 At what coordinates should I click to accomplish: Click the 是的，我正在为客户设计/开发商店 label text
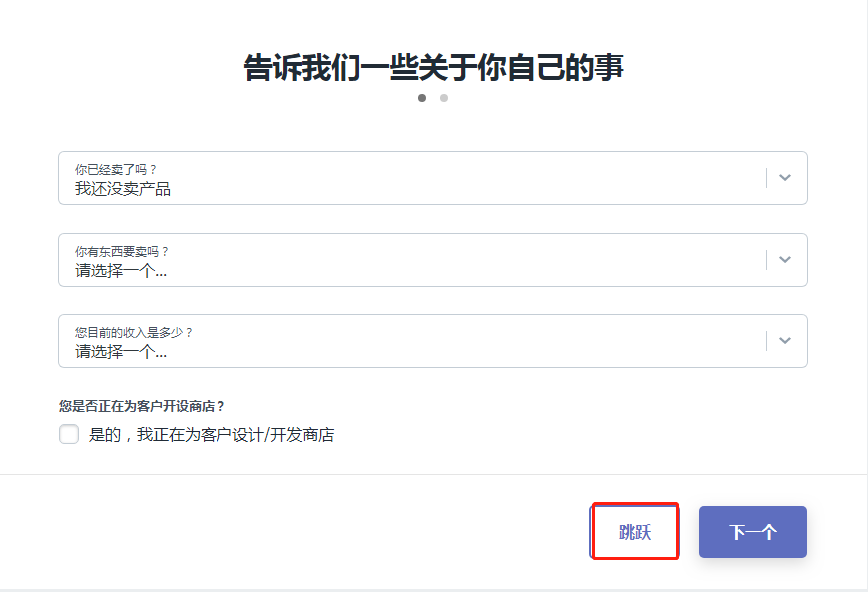click(x=212, y=435)
